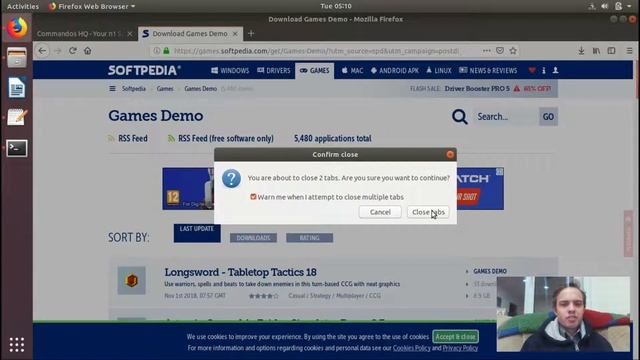The width and height of the screenshot is (640, 360).
Task: Sort games by Rating
Action: click(309, 238)
